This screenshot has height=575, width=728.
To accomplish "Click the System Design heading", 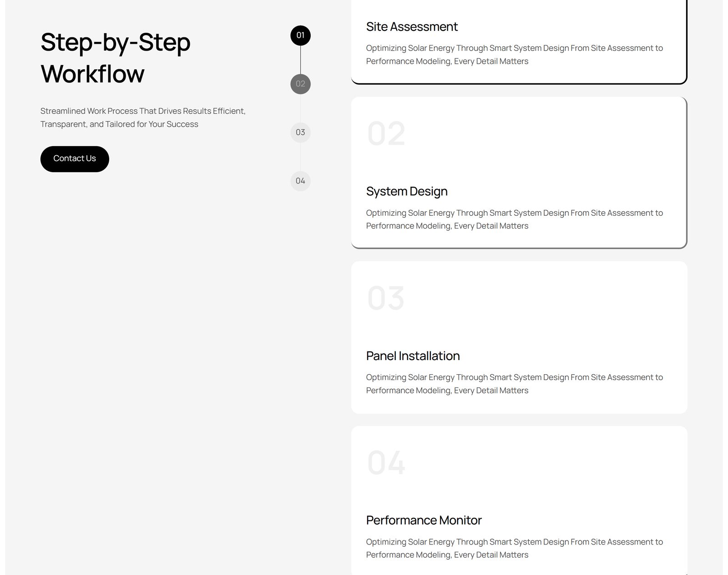I will point(407,191).
